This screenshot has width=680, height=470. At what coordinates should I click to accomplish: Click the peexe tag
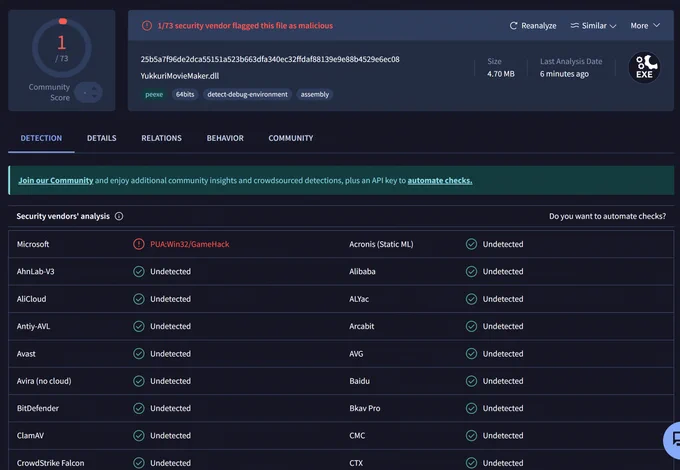pos(154,94)
